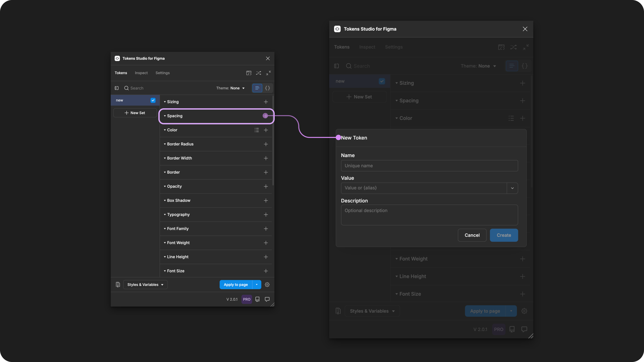644x362 pixels.
Task: Focus the Optional description text area
Action: pos(429,215)
